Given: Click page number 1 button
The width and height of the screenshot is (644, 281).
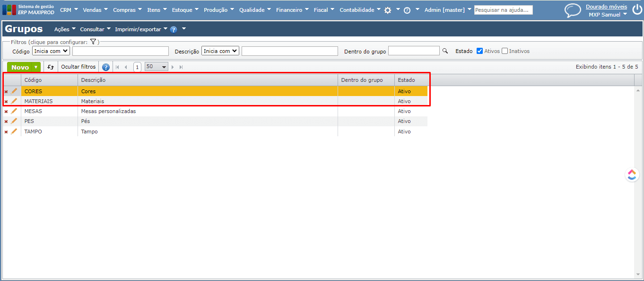Looking at the screenshot, I should coord(137,67).
